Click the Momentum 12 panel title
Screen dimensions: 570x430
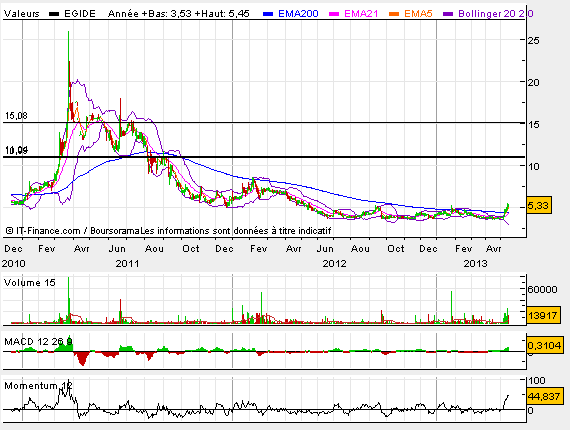click(x=38, y=386)
